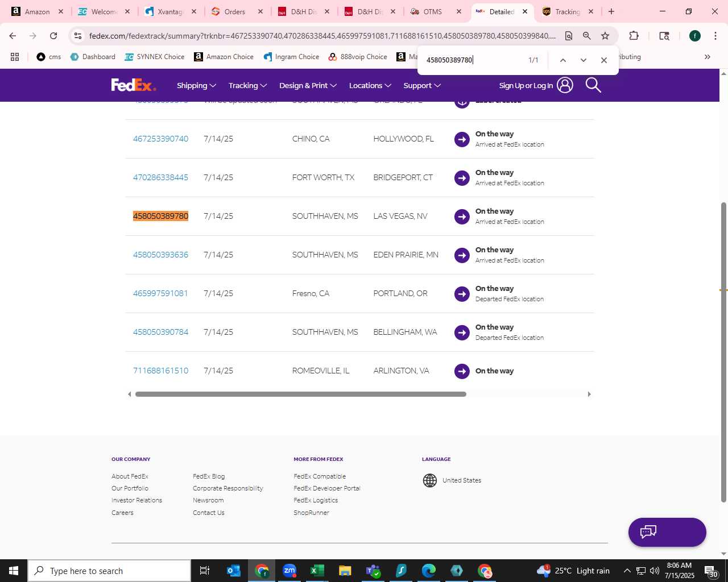Open Outlook from the taskbar
The height and width of the screenshot is (582, 728).
pyautogui.click(x=234, y=571)
